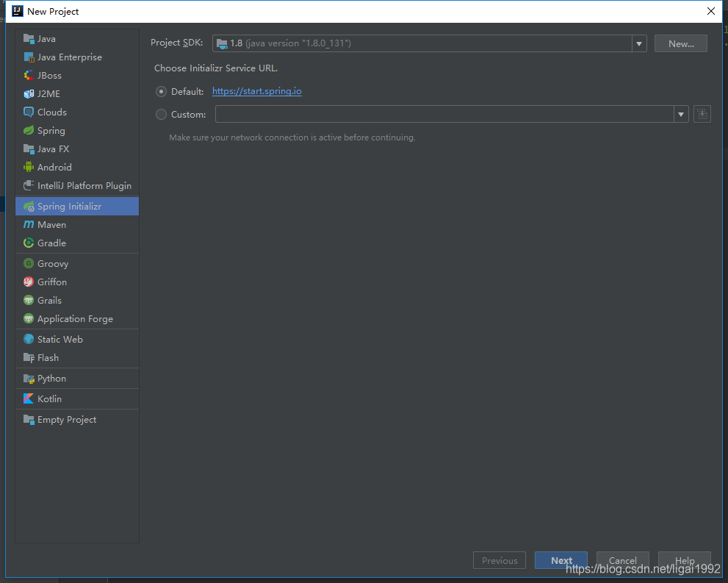Select the Spring leaf icon
728x583 pixels.
pos(29,131)
